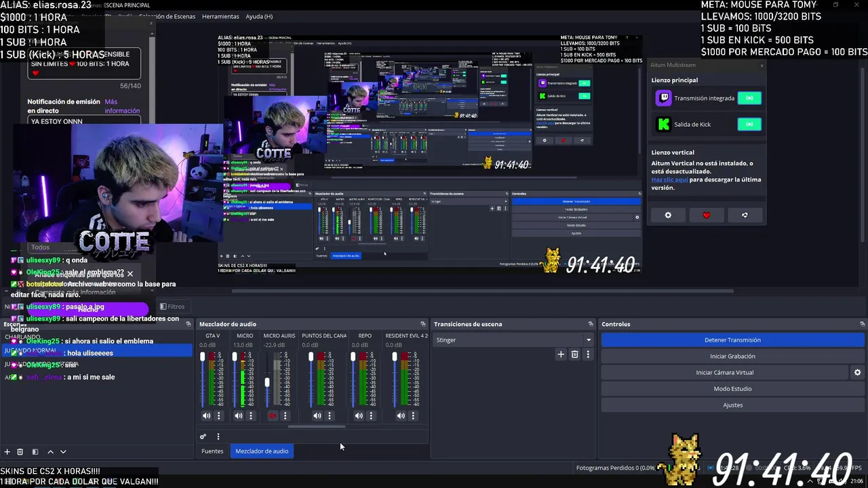Move selected scene down
This screenshot has height=488, width=868.
click(x=63, y=451)
